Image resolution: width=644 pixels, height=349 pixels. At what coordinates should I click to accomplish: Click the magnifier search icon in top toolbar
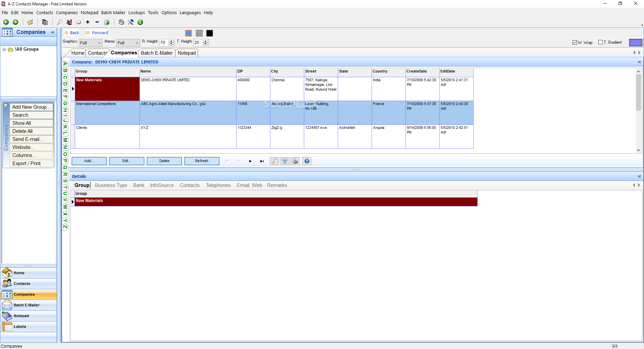(x=60, y=22)
